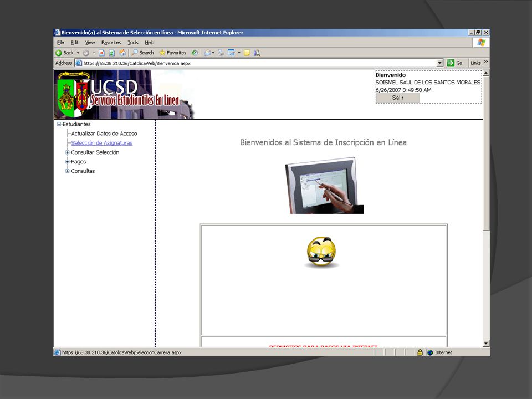The height and width of the screenshot is (399, 532).
Task: Refresh the page with the green arrows icon
Action: click(x=111, y=53)
